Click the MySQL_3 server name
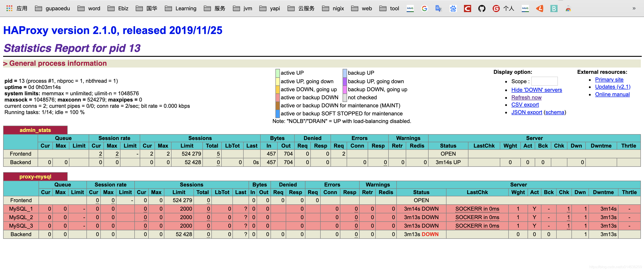Image resolution: width=644 pixels, height=271 pixels. point(21,226)
